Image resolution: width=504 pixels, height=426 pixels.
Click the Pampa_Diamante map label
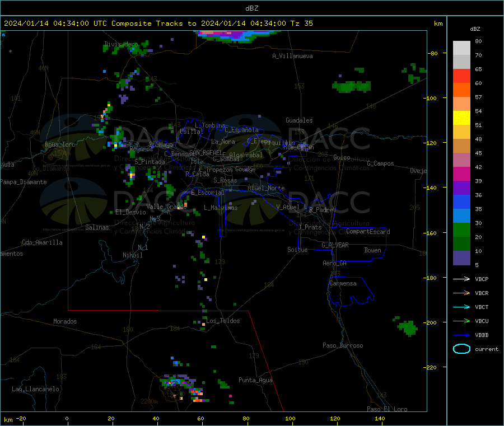[x=24, y=182]
